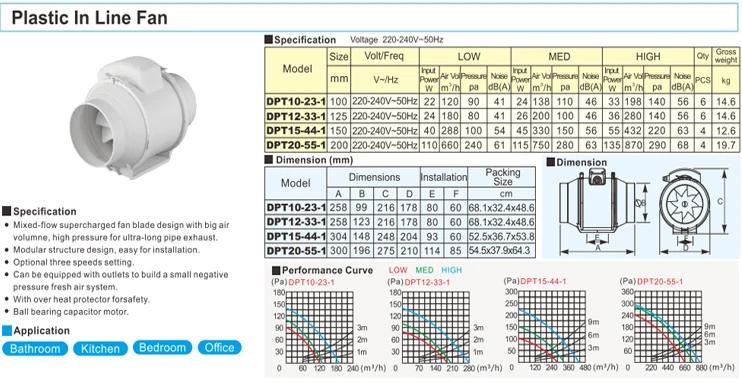Viewport: 742px width, 383px height.
Task: Click DPT10-23-1 row packing size 68.1x32.4x48.6
Action: click(x=502, y=207)
